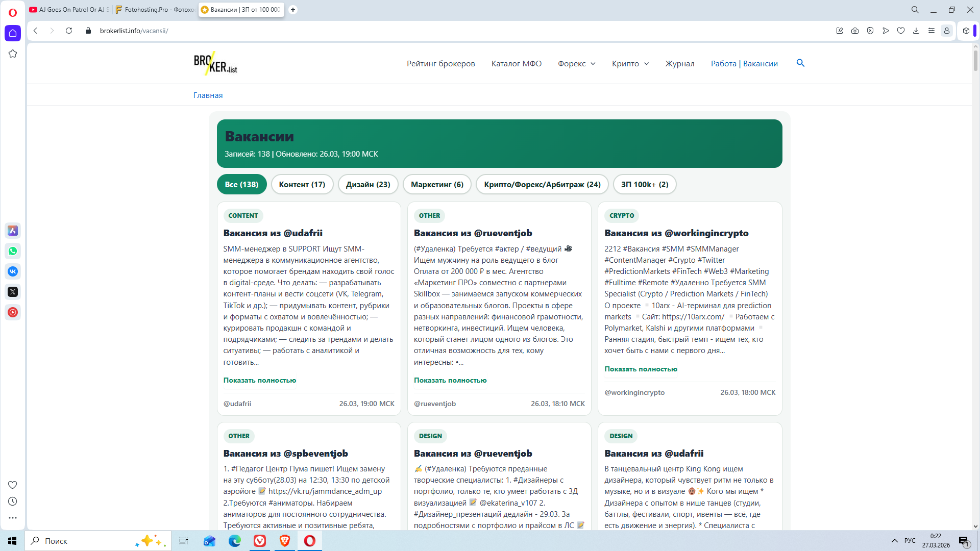Image resolution: width=980 pixels, height=551 pixels.
Task: Open WhatsApp in Opera sidebar
Action: coord(13,251)
